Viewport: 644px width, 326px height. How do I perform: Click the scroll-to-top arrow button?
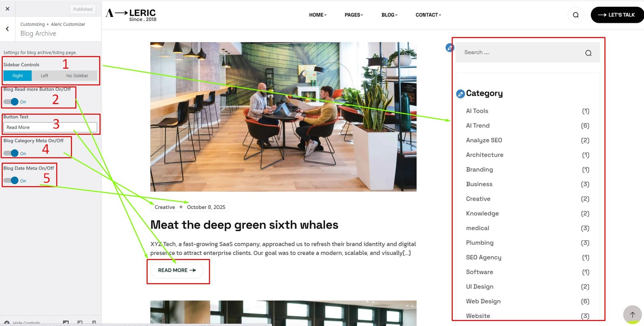coord(632,315)
